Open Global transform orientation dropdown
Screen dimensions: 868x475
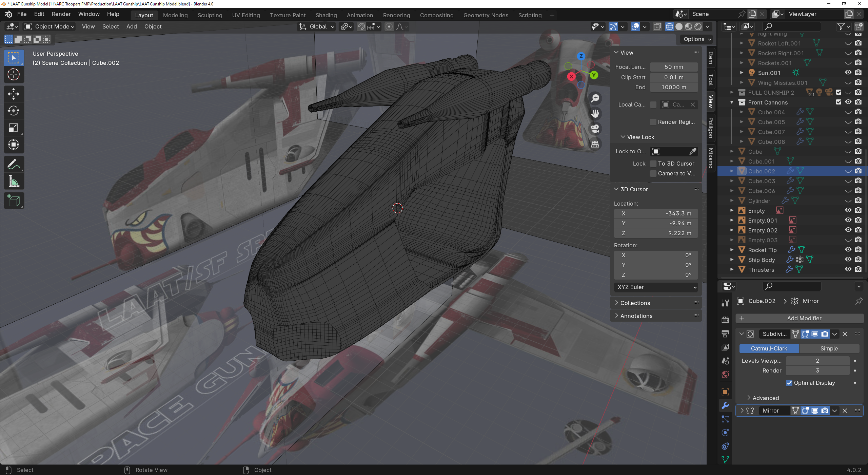coord(317,27)
